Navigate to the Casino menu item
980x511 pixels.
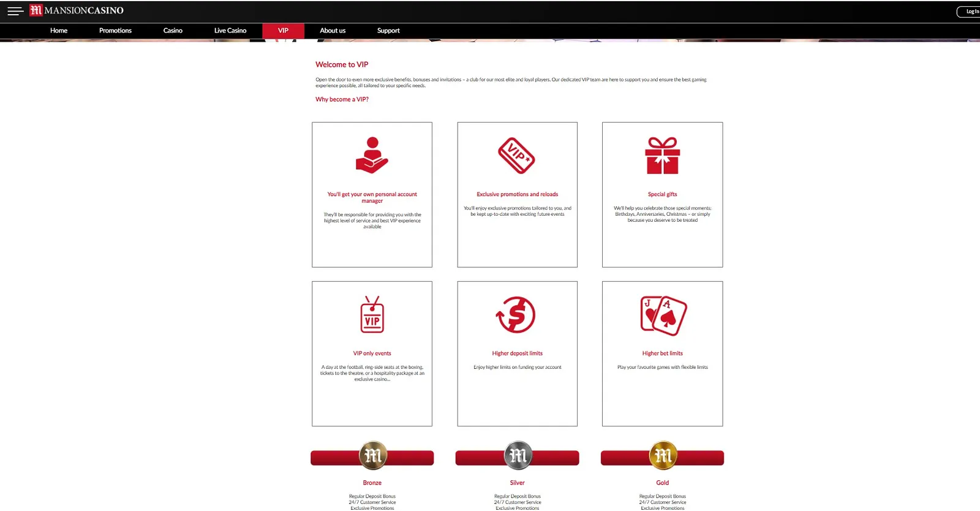coord(173,31)
